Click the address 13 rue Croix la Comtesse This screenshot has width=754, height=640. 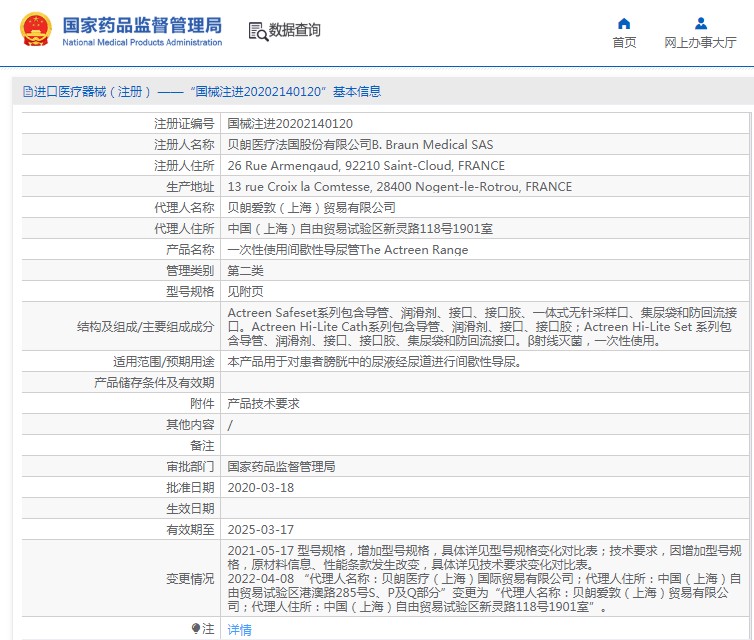coord(400,187)
